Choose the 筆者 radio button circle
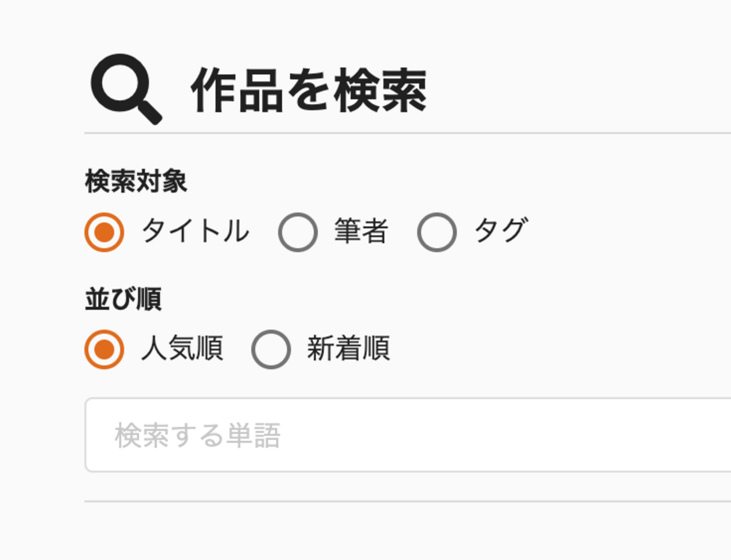This screenshot has width=731, height=560. (298, 232)
